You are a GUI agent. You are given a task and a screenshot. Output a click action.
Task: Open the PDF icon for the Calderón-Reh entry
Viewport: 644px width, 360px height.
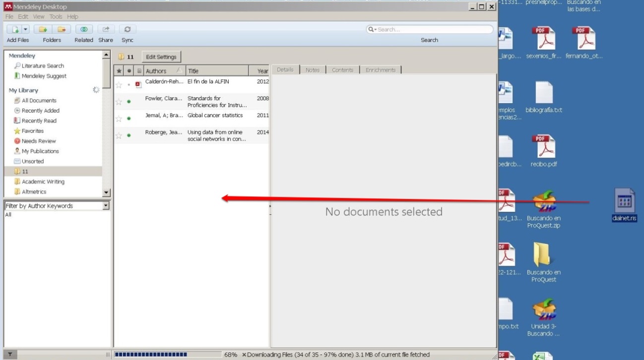(138, 85)
